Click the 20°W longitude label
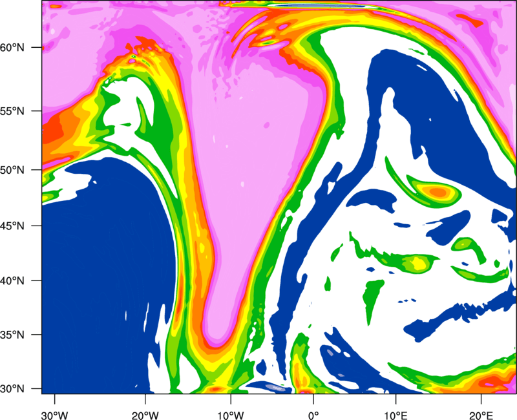Viewport: 517px width, 420px height. pyautogui.click(x=145, y=415)
